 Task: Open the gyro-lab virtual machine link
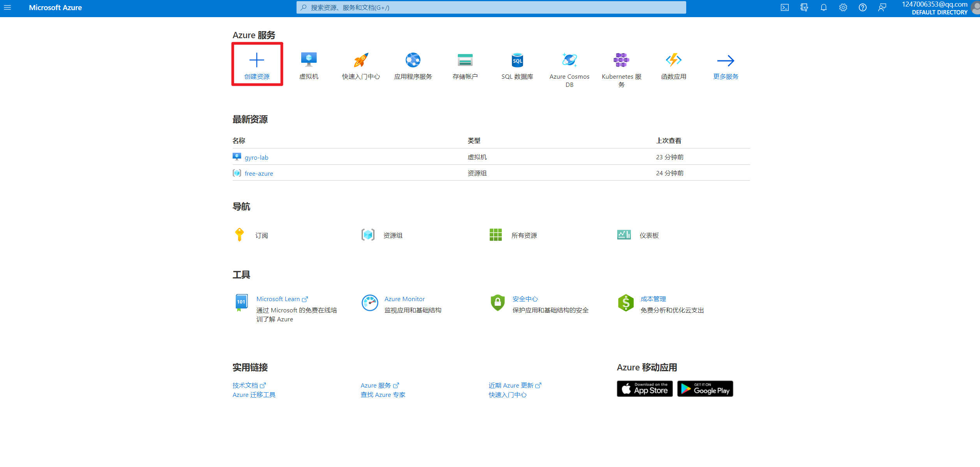pyautogui.click(x=256, y=157)
